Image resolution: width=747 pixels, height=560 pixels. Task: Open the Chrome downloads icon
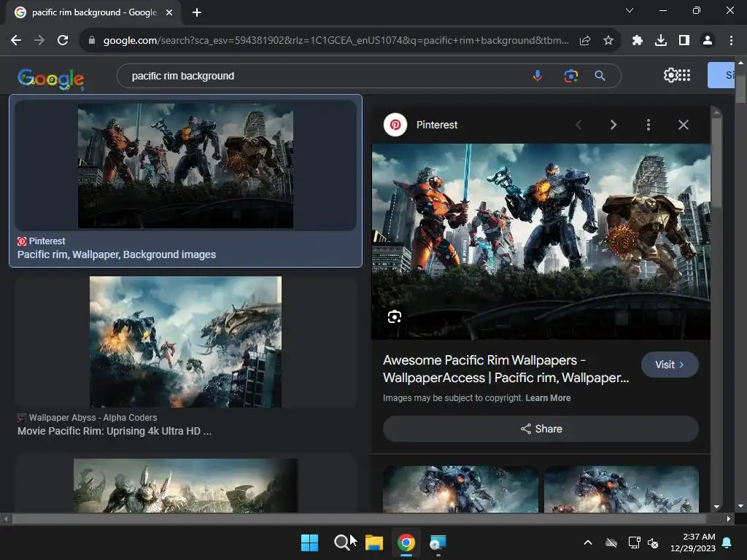pyautogui.click(x=661, y=41)
